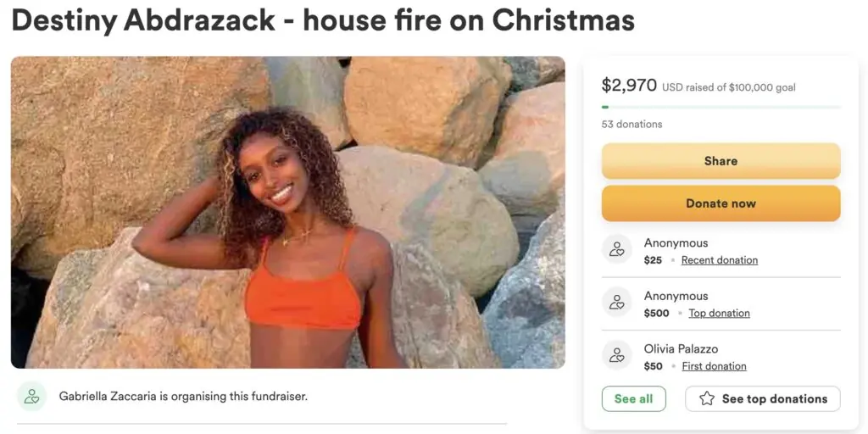Click the $2,970 raised amount
The image size is (868, 434).
[629, 86]
